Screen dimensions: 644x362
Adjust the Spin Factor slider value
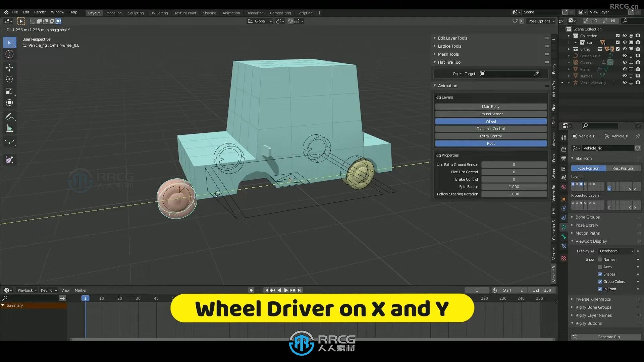[x=514, y=186]
